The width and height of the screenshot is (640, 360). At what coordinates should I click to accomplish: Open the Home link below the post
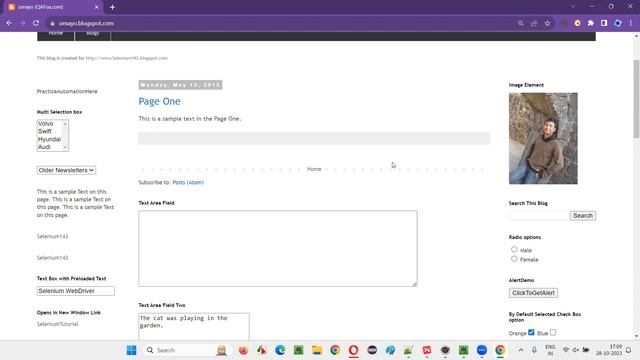point(314,169)
